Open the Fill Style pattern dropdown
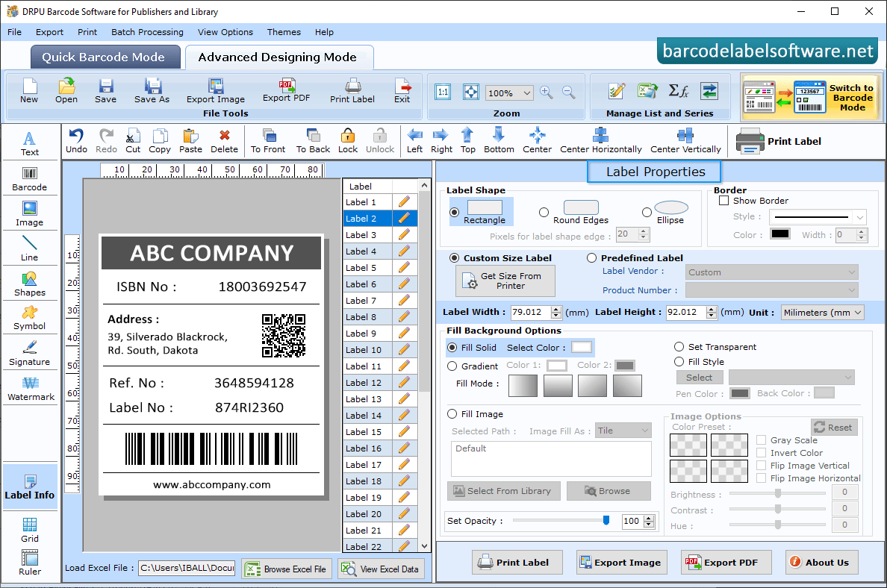The image size is (887, 588). tap(791, 377)
